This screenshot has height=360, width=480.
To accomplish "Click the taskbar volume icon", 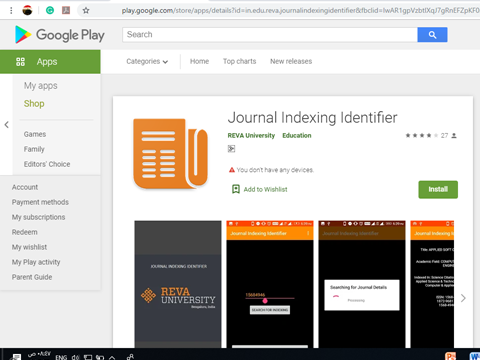I will tap(75, 357).
